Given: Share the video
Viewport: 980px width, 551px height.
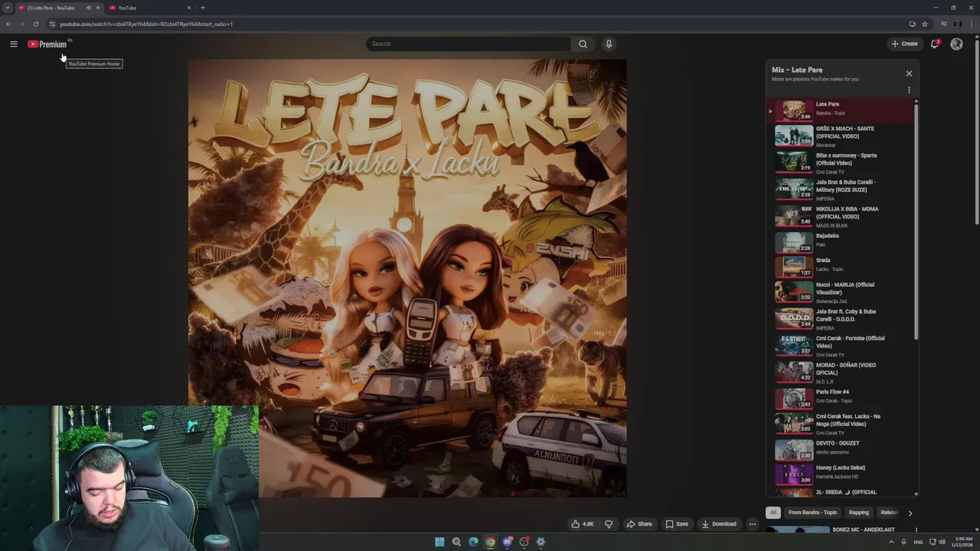Looking at the screenshot, I should pos(639,524).
